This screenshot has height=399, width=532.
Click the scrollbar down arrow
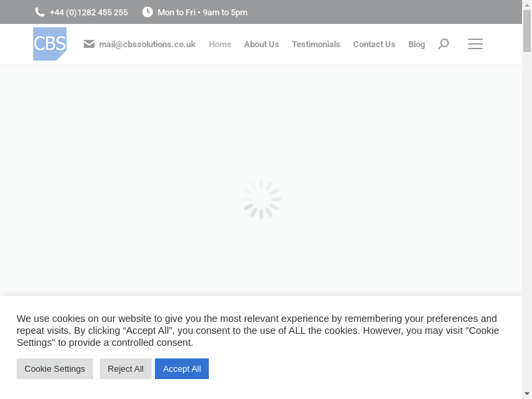point(527,393)
